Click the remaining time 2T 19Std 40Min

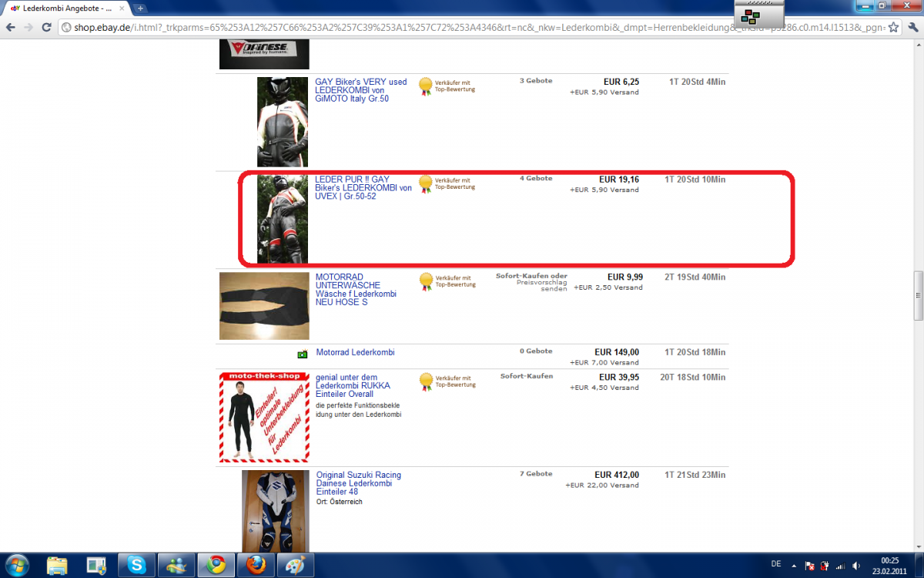click(x=695, y=277)
